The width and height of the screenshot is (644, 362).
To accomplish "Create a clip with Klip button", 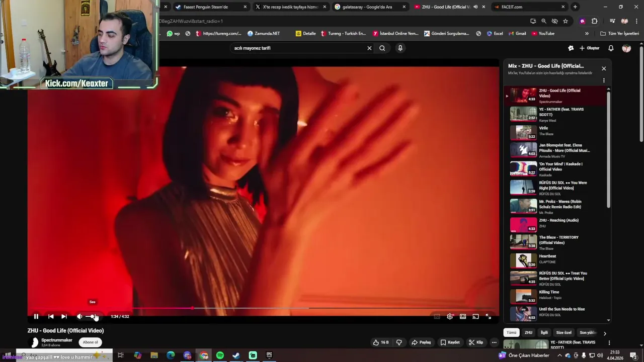I will (x=476, y=342).
